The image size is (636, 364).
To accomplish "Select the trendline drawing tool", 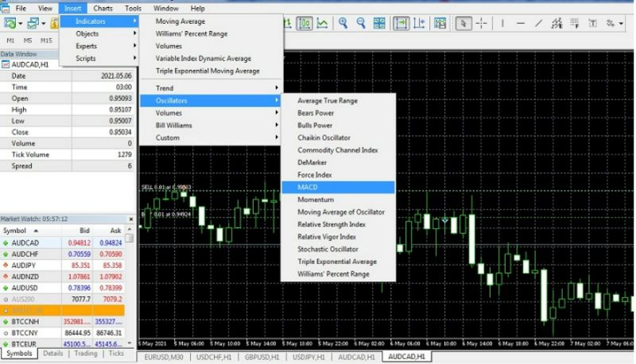I will click(539, 24).
